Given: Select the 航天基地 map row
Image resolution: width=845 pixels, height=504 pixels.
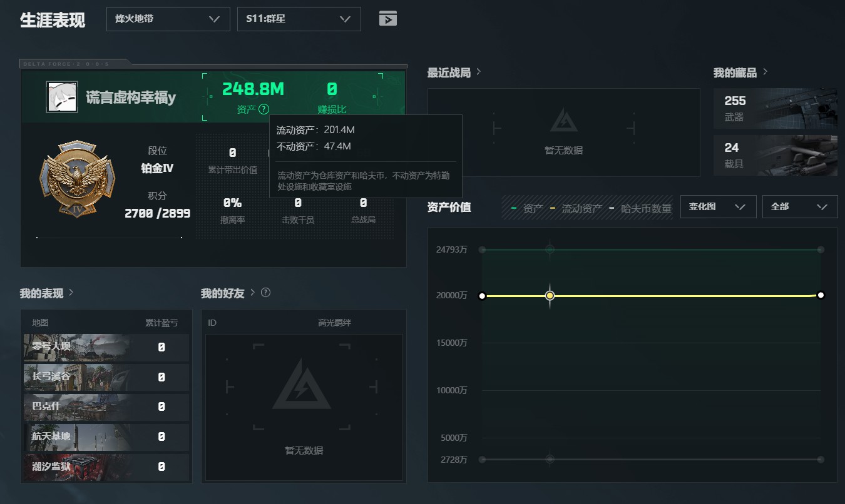Looking at the screenshot, I should pyautogui.click(x=106, y=437).
